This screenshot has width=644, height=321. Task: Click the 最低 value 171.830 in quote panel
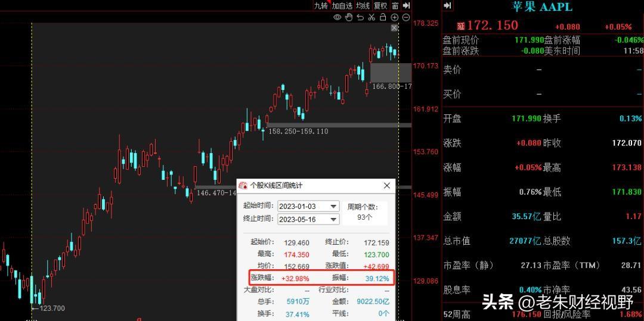click(626, 192)
